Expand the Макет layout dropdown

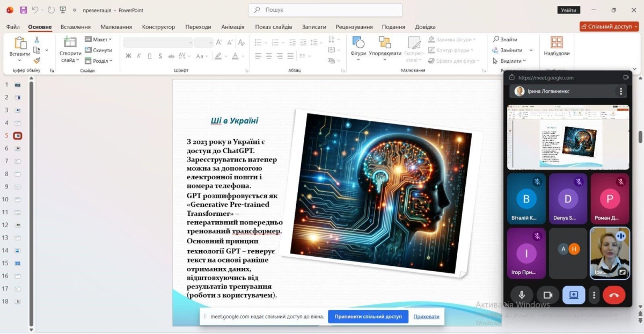(x=99, y=39)
